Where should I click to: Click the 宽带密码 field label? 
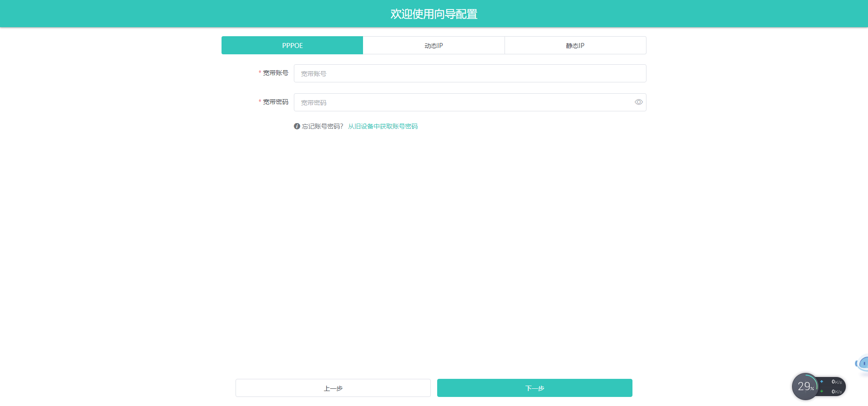pyautogui.click(x=275, y=102)
